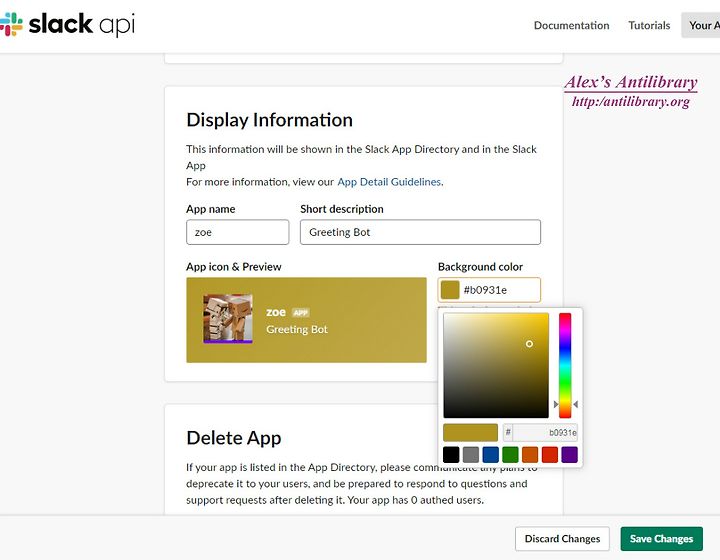Click the circular color selector handle
The width and height of the screenshot is (720, 560).
pyautogui.click(x=529, y=344)
